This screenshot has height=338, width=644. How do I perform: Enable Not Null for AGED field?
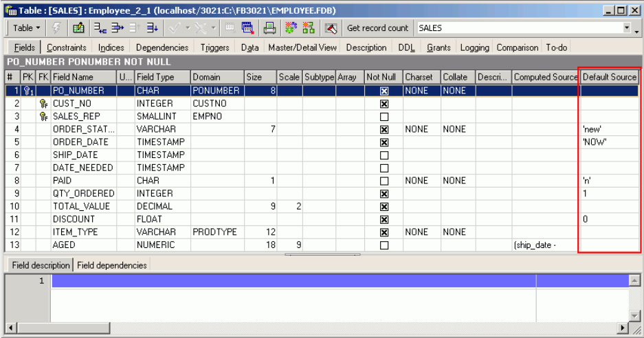(x=384, y=245)
